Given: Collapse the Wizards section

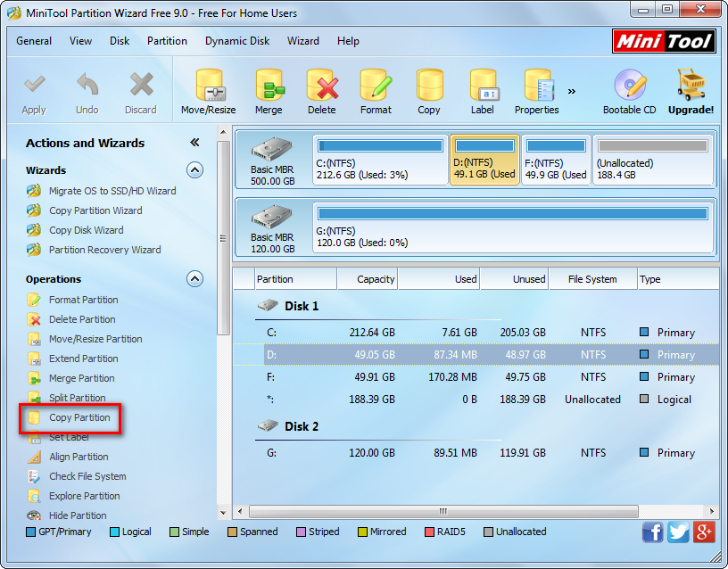Looking at the screenshot, I should (x=195, y=170).
